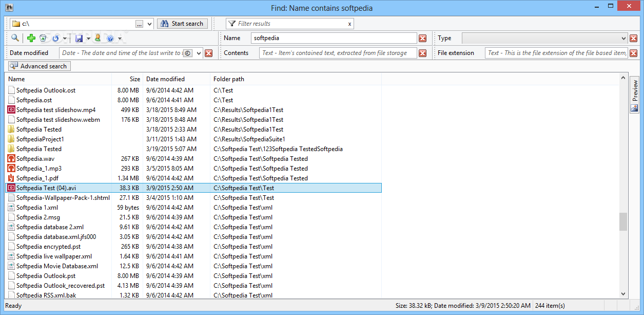644x315 pixels.
Task: Select the Softpedia 1.xml file icon
Action: point(11,208)
